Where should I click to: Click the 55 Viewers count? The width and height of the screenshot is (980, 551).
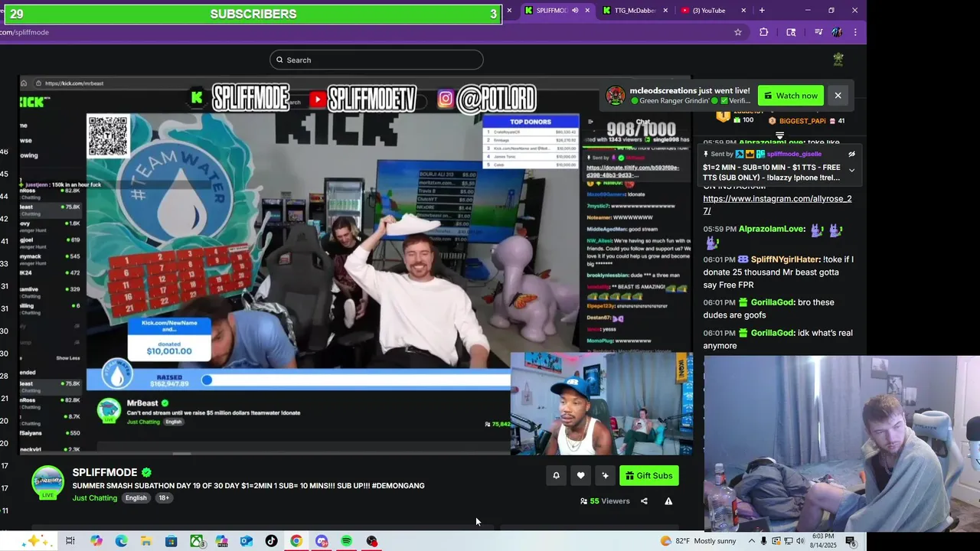605,501
